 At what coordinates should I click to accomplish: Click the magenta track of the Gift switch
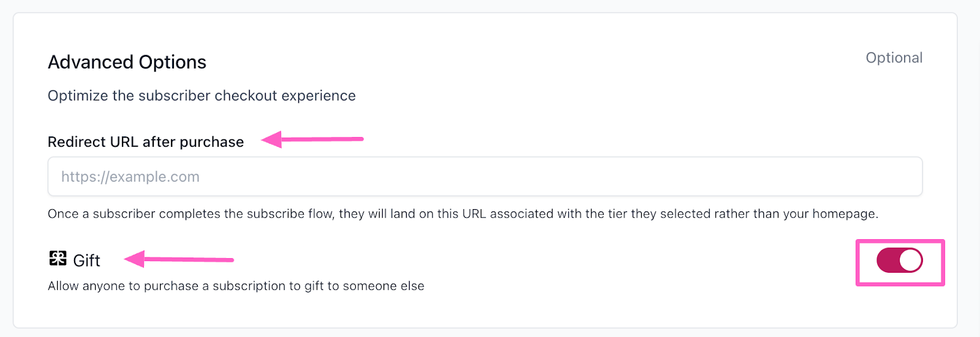[888, 261]
